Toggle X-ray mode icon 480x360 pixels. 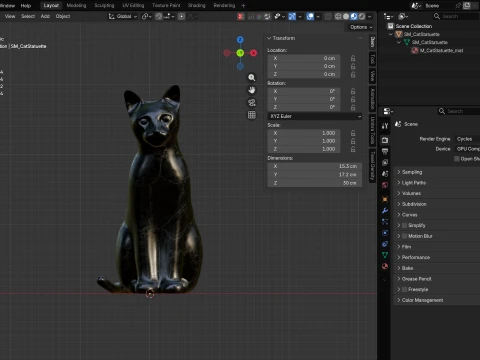(x=328, y=16)
